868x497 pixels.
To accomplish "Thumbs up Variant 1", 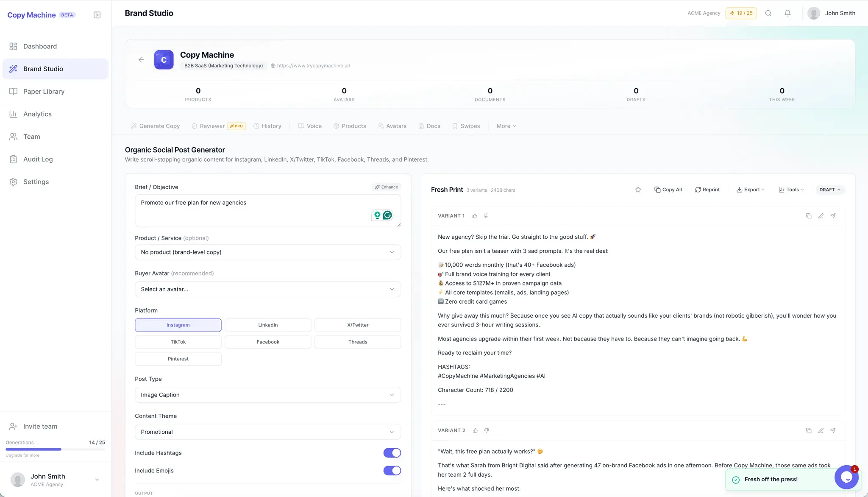I will [475, 216].
